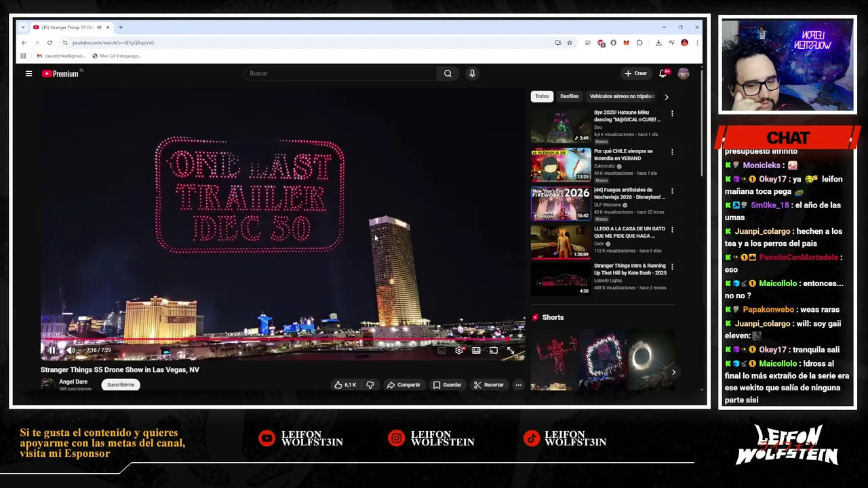Select Vehículos aéreos no tripulados chip
This screenshot has height=488, width=868.
[622, 96]
